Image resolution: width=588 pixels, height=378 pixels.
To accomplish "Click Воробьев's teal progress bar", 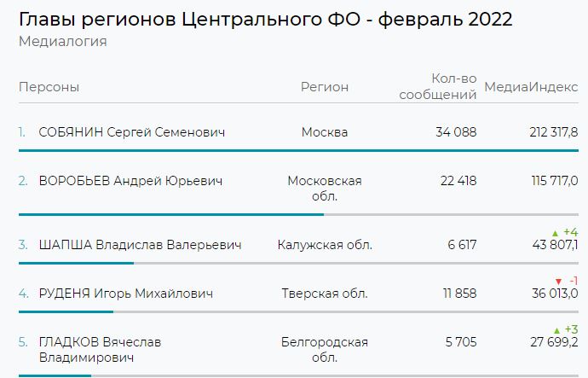I will pyautogui.click(x=171, y=215).
